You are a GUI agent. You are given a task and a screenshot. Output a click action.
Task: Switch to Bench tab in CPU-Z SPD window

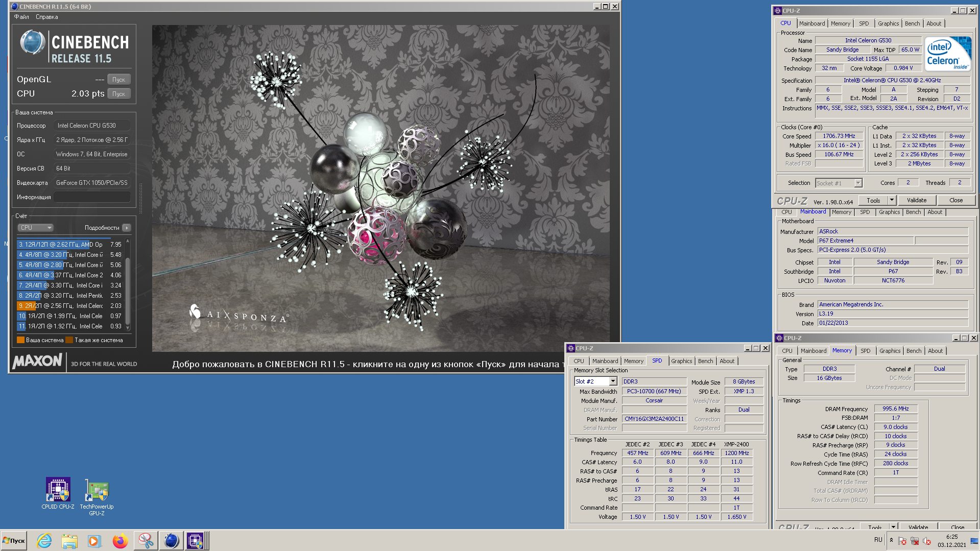pyautogui.click(x=706, y=361)
